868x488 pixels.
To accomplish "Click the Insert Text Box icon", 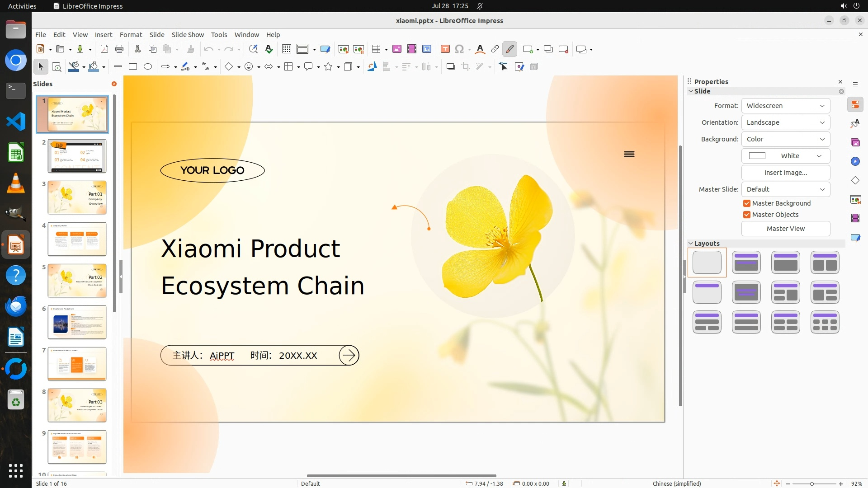I will [x=445, y=49].
